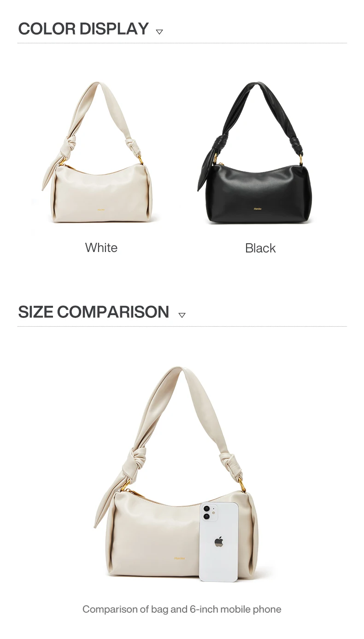Click the white phone's camera lenses
364x639 pixels.
pos(206,513)
